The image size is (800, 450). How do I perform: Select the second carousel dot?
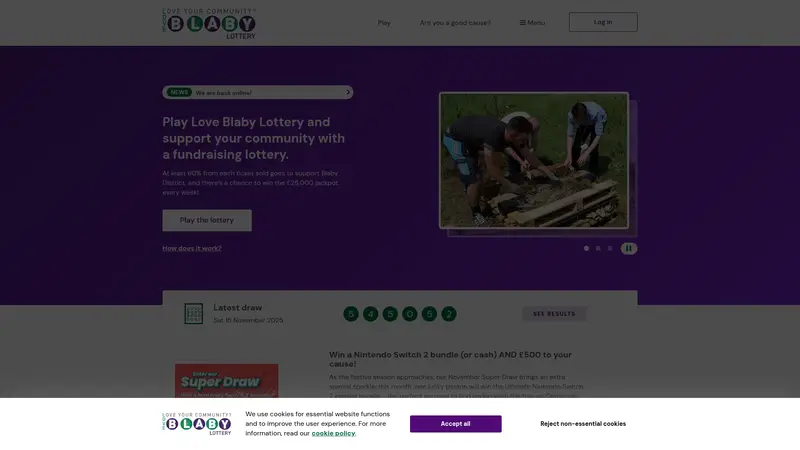point(598,248)
